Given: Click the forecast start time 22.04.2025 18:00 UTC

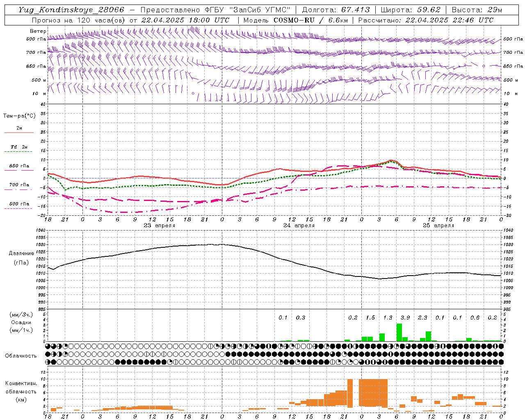Looking at the screenshot, I should 185,20.
